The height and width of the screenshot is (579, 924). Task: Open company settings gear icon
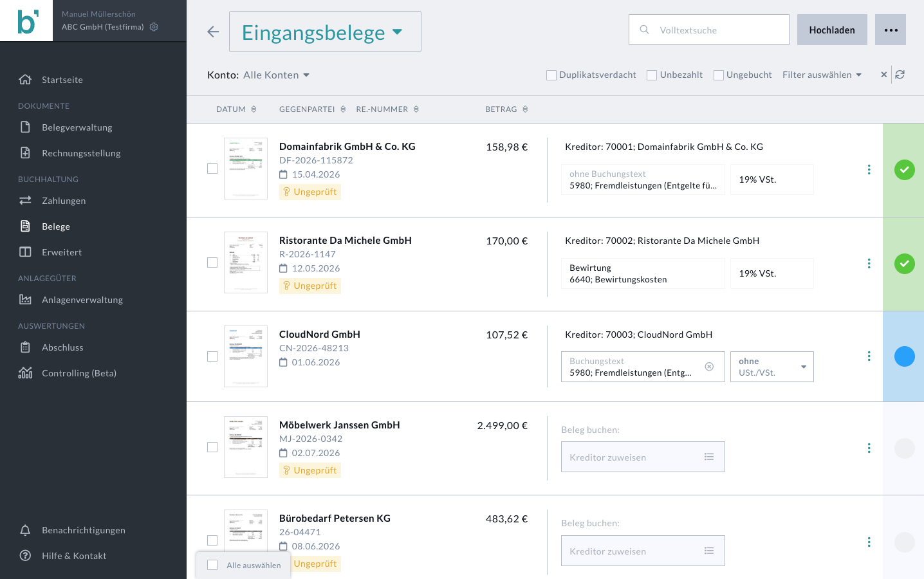pyautogui.click(x=154, y=27)
